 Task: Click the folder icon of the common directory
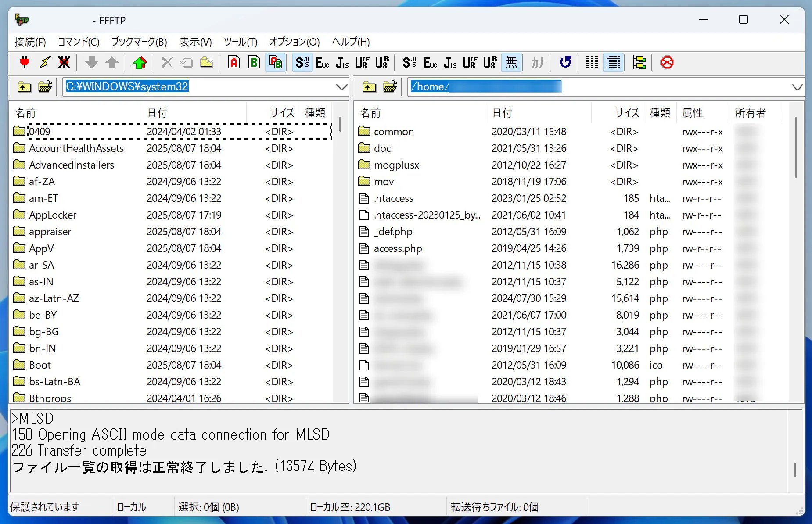click(364, 131)
